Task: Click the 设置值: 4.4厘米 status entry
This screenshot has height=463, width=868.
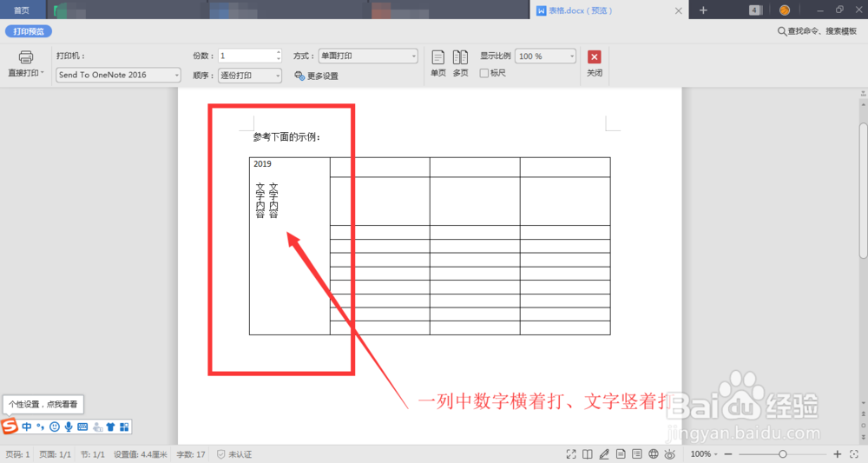Action: (140, 454)
